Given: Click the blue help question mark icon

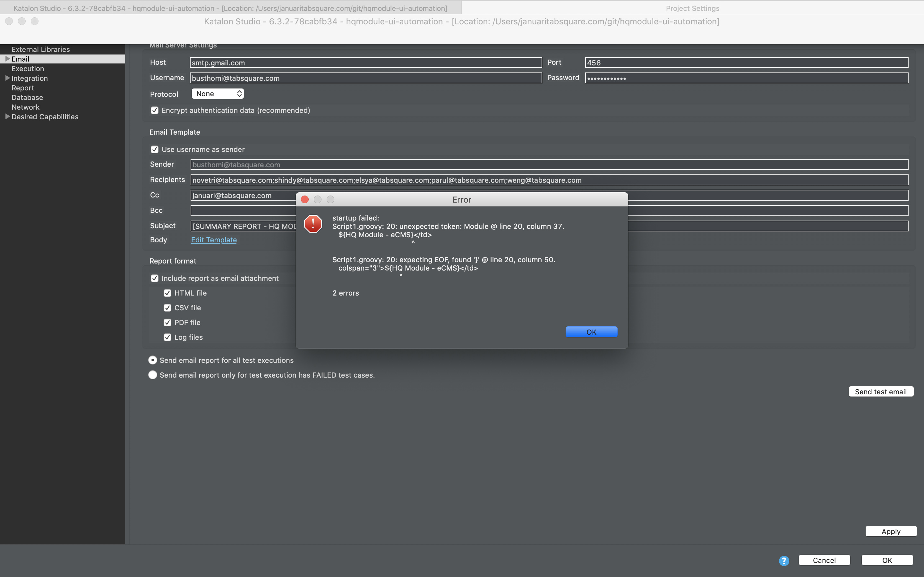Looking at the screenshot, I should (x=783, y=560).
